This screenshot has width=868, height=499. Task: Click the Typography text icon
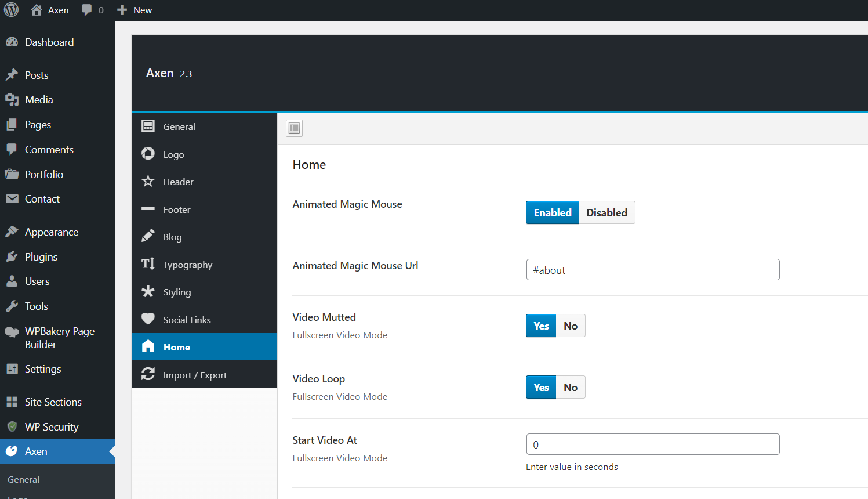(148, 264)
